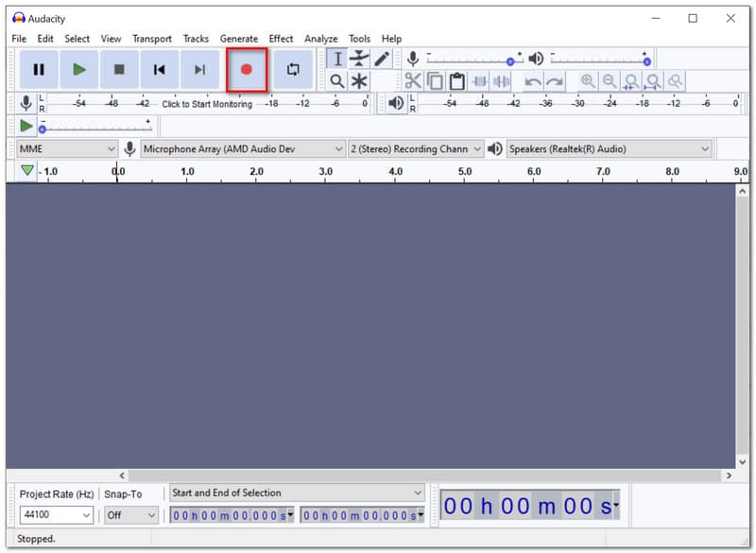756x553 pixels.
Task: Paste audio with the clipboard icon
Action: [x=456, y=81]
